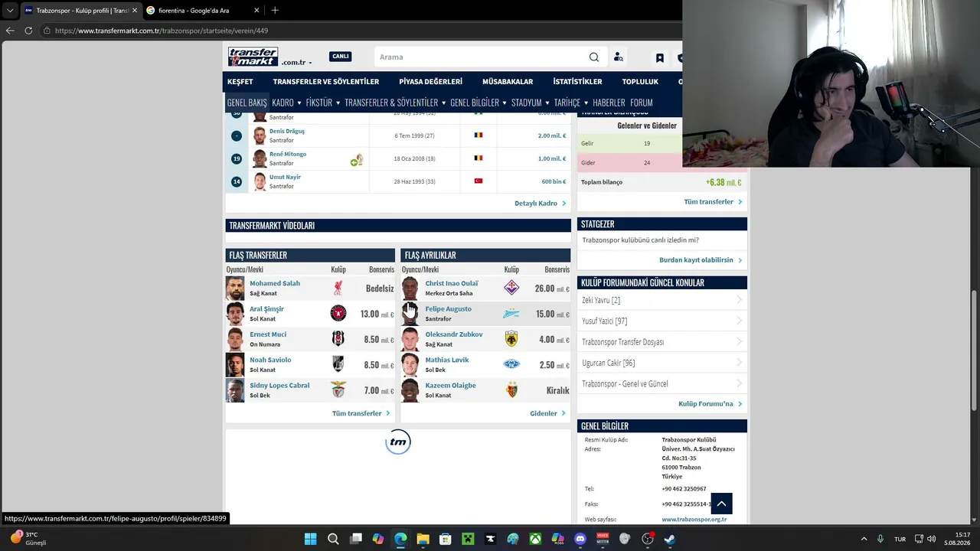Click the AEK crest beside Oleksandr Zubkov

click(511, 339)
